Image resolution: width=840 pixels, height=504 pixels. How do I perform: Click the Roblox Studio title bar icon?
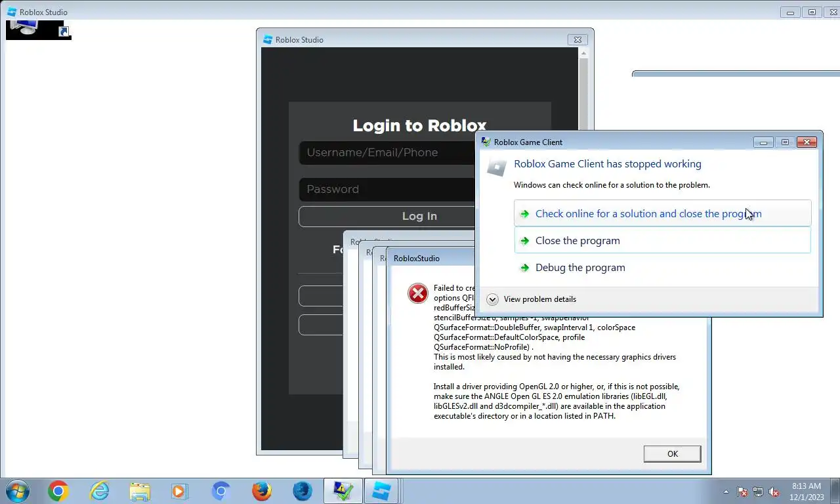tap(12, 12)
